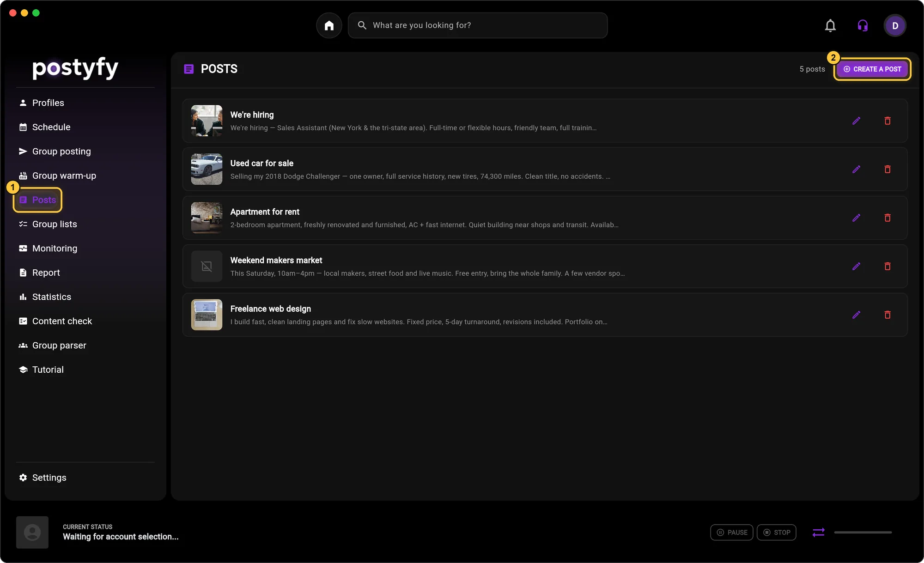
Task: Click the postyfy logo
Action: pyautogui.click(x=75, y=68)
